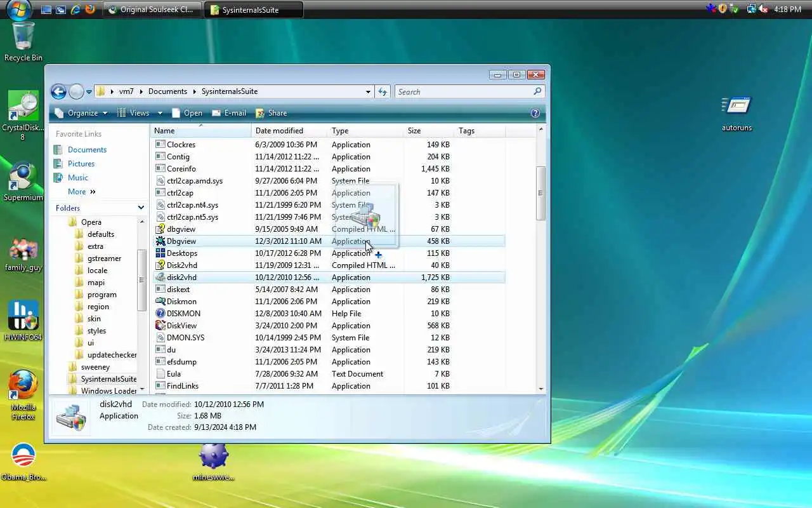Click the search magnifier icon in Explorer
The image size is (812, 508).
pos(537,91)
